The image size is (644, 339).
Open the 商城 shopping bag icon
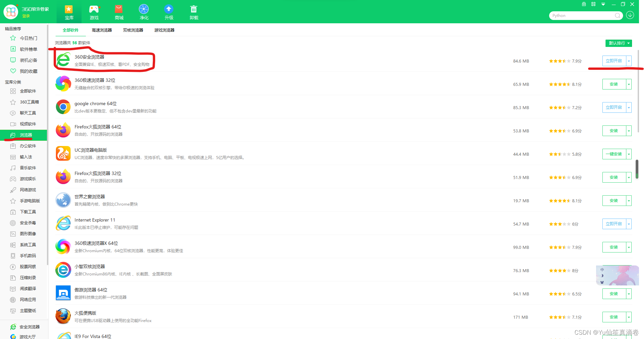coord(119,9)
